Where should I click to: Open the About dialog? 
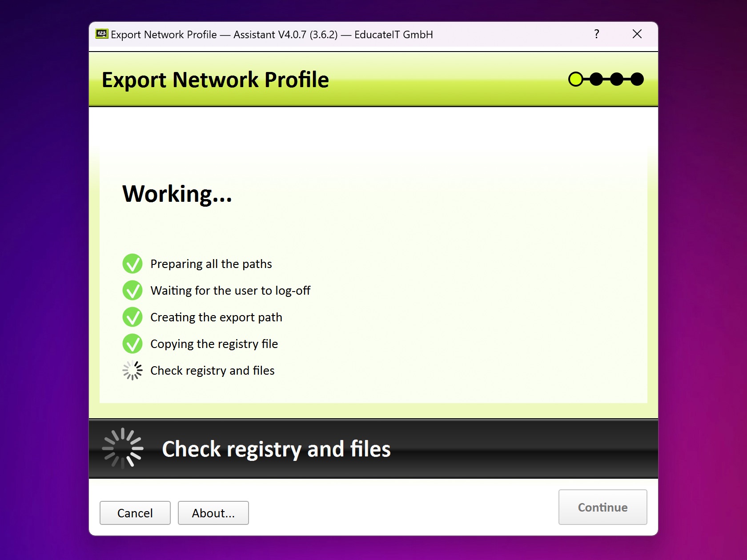coord(213,513)
